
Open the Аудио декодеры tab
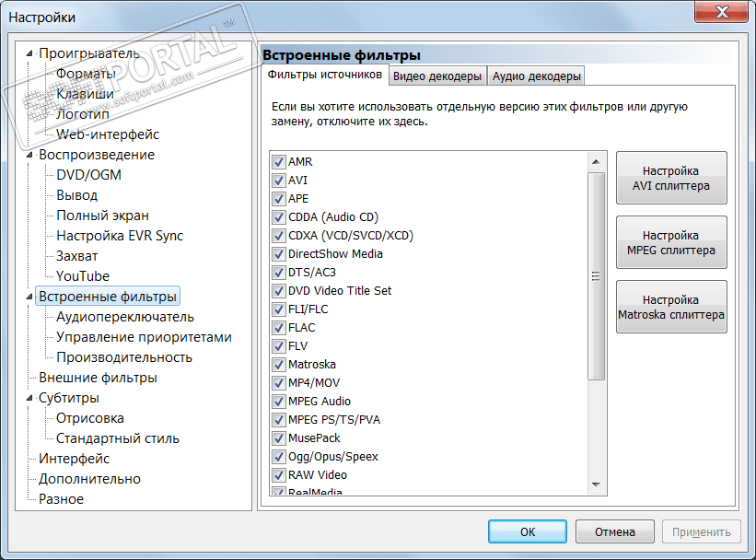537,76
